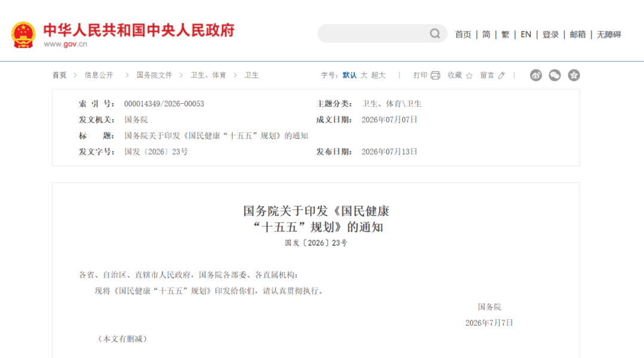Open the 邮箱 mailbox link

click(x=577, y=35)
